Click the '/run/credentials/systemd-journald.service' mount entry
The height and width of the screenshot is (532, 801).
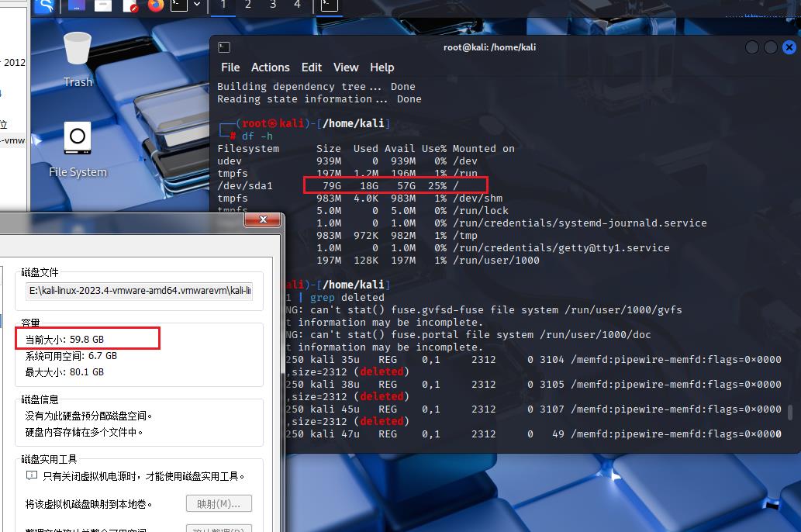pos(579,223)
